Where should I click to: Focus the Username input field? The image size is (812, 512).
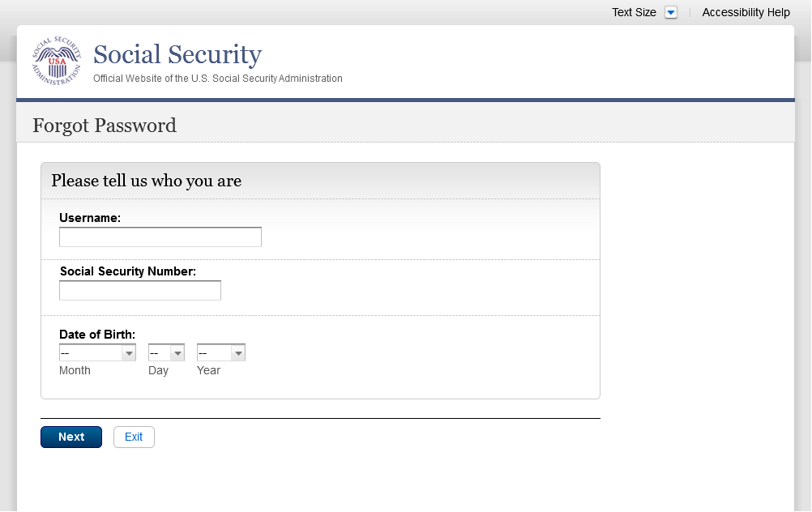click(160, 237)
